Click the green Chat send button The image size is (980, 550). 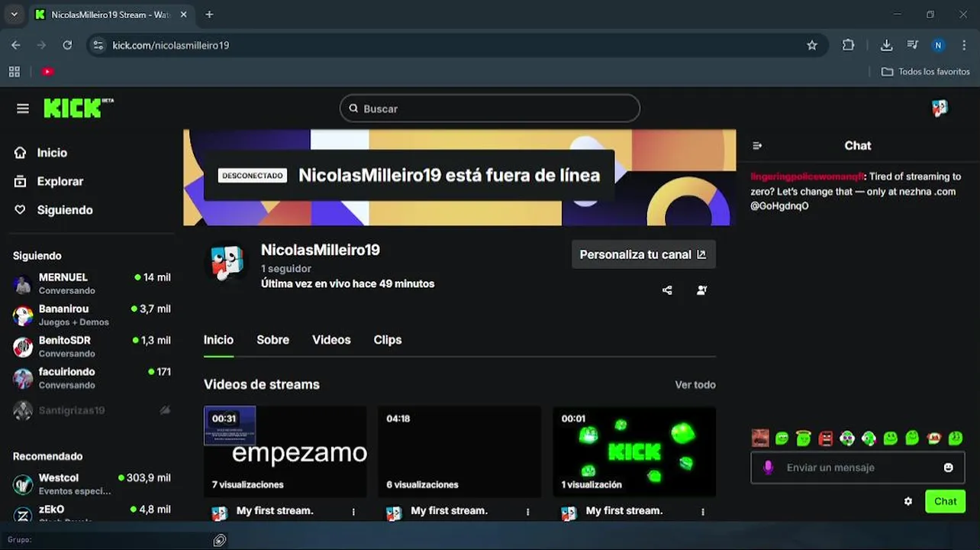(x=945, y=502)
